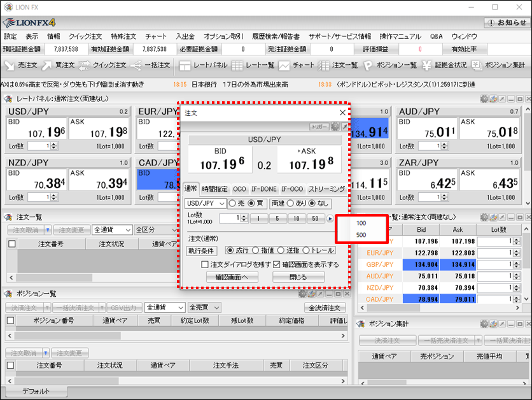Click USD/JPY BID 107.196 rate in panel
The width and height of the screenshot is (532, 400).
[x=37, y=129]
